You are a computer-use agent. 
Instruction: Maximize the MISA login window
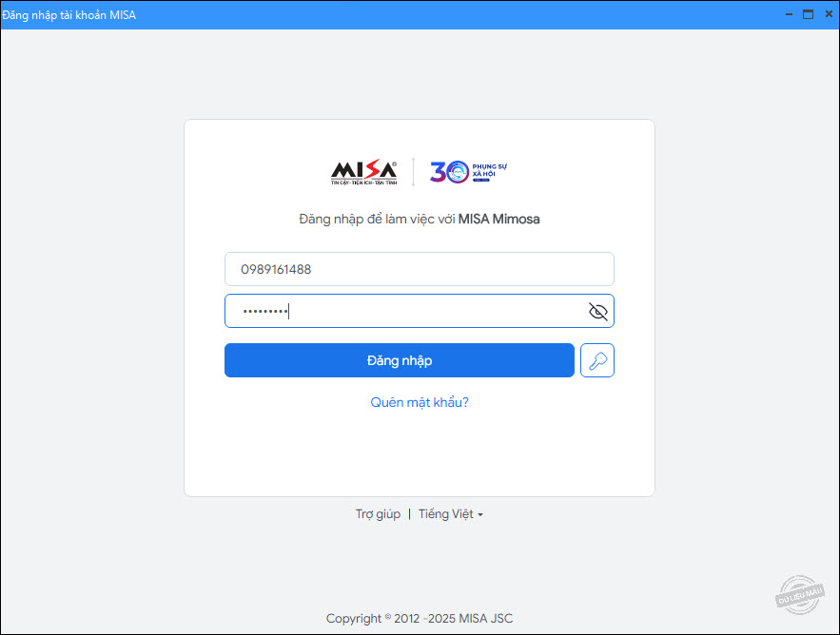click(808, 14)
